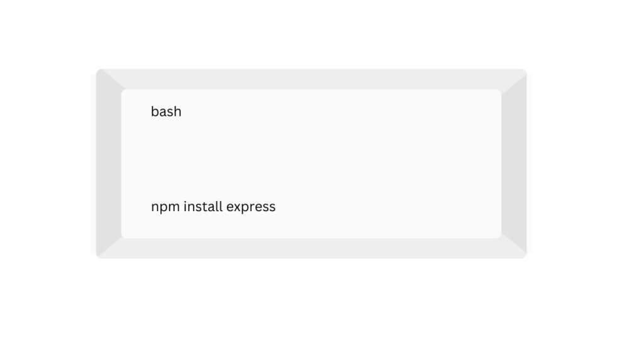Click the top beveled edge of the code box

point(311,79)
